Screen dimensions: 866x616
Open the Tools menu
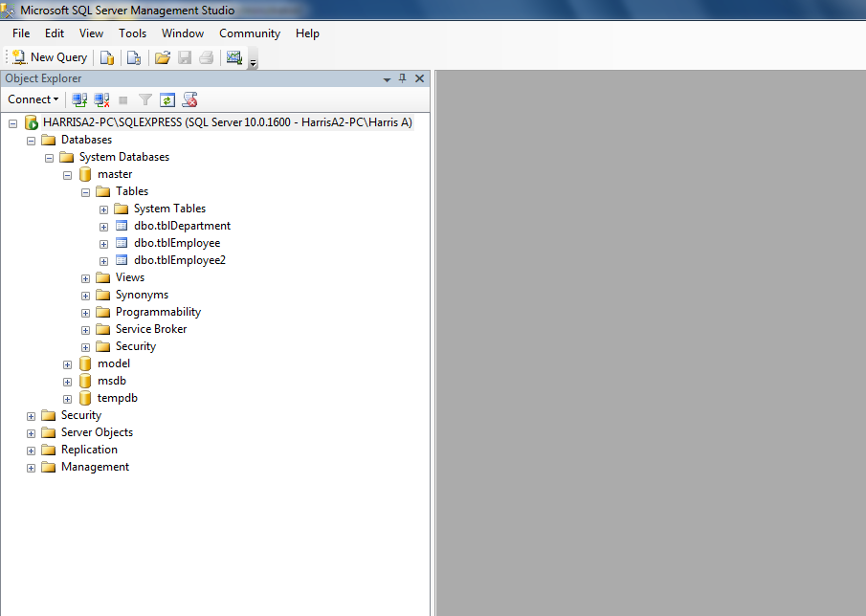tap(132, 33)
